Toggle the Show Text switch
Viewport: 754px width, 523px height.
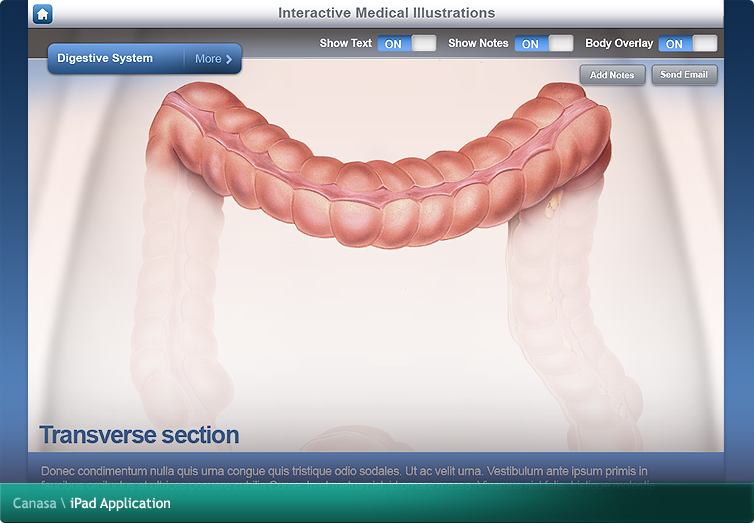click(x=406, y=43)
